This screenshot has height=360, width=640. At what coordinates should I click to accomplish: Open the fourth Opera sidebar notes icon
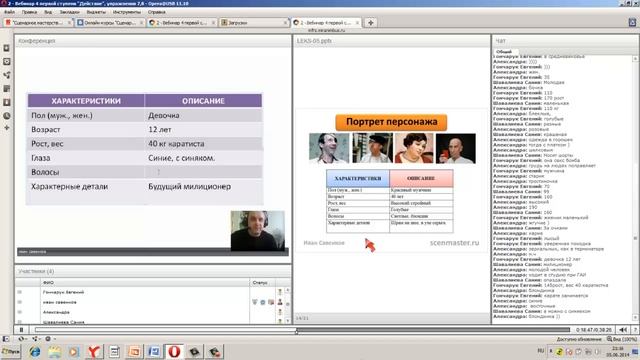click(x=7, y=89)
